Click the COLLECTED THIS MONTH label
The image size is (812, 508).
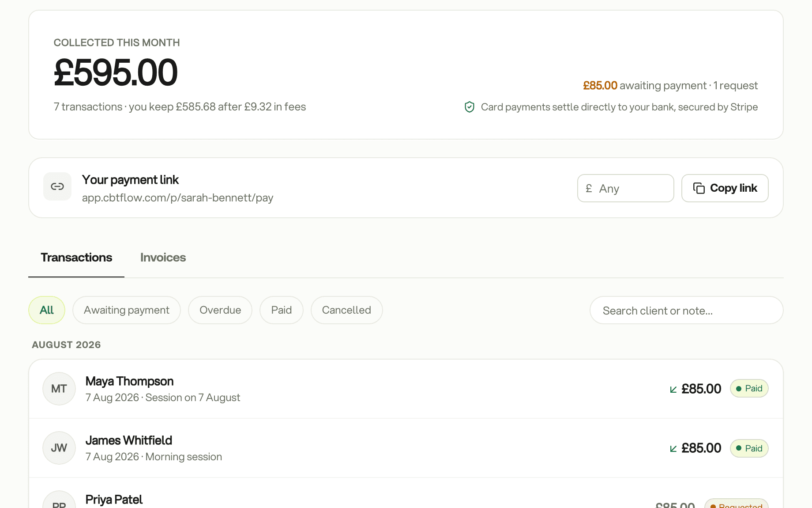pyautogui.click(x=117, y=43)
